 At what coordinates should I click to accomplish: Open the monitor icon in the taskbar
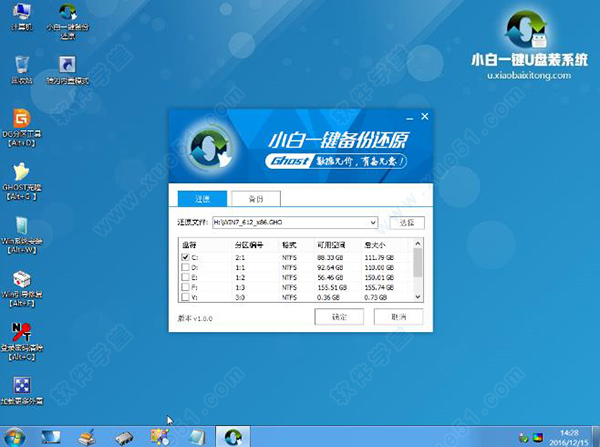click(51, 437)
